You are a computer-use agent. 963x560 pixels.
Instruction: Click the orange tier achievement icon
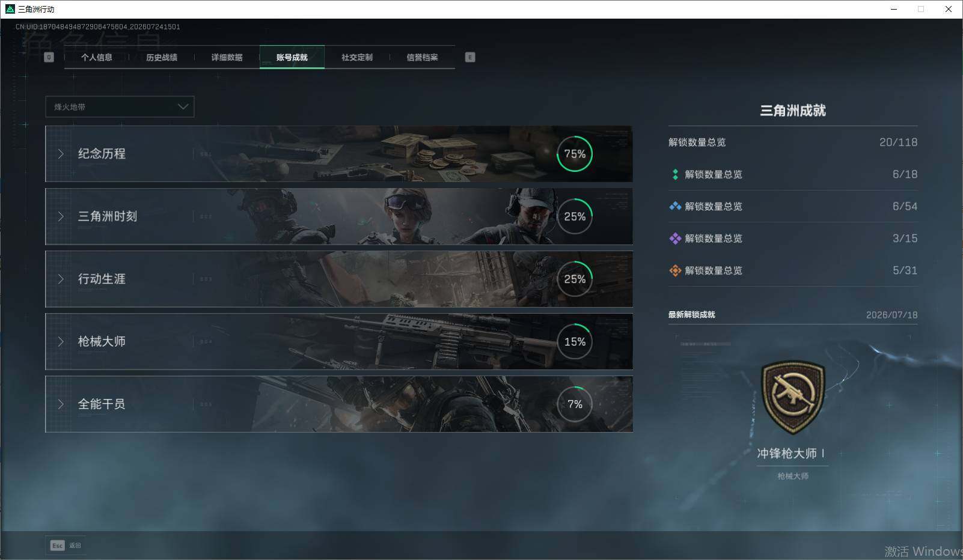point(675,270)
